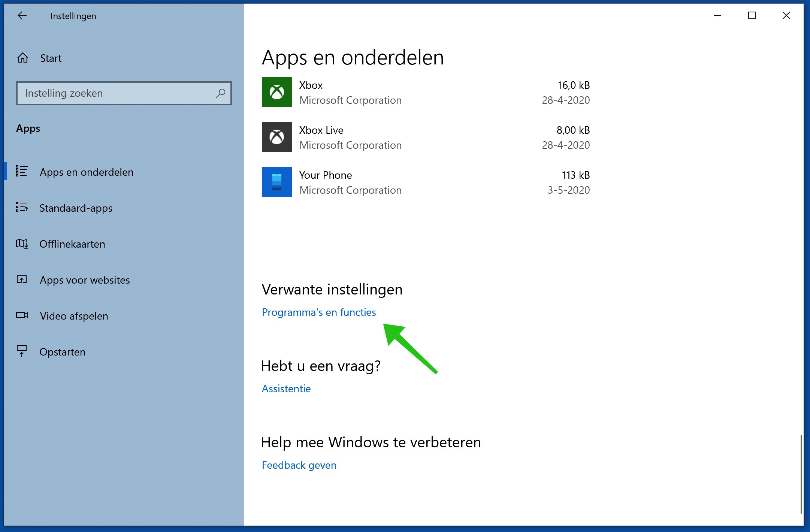Click the Offlinekaarten map icon
Screen dimensions: 810x532
22,244
